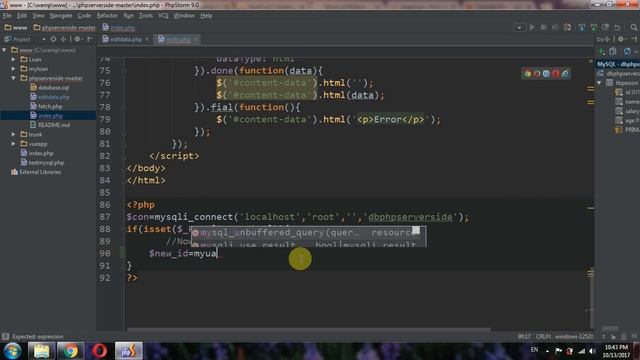
Task: Click www breadcrumb in navigation bar
Action: (x=16, y=27)
